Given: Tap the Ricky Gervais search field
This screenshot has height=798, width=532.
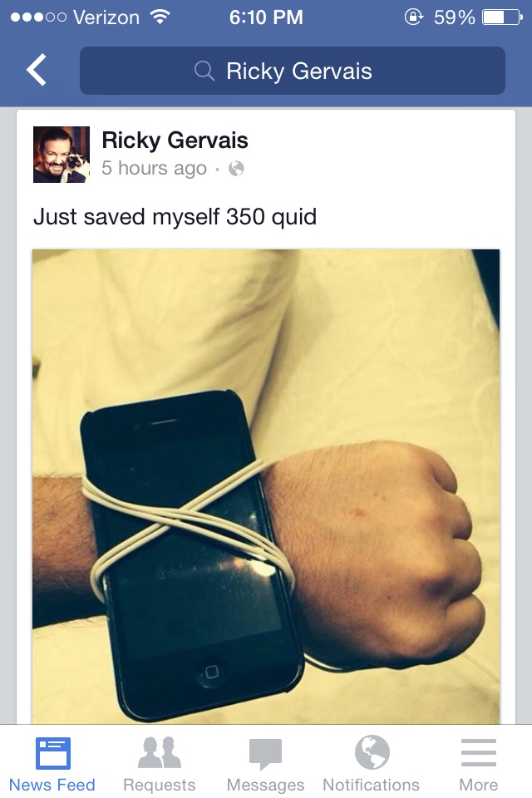Looking at the screenshot, I should pyautogui.click(x=293, y=71).
